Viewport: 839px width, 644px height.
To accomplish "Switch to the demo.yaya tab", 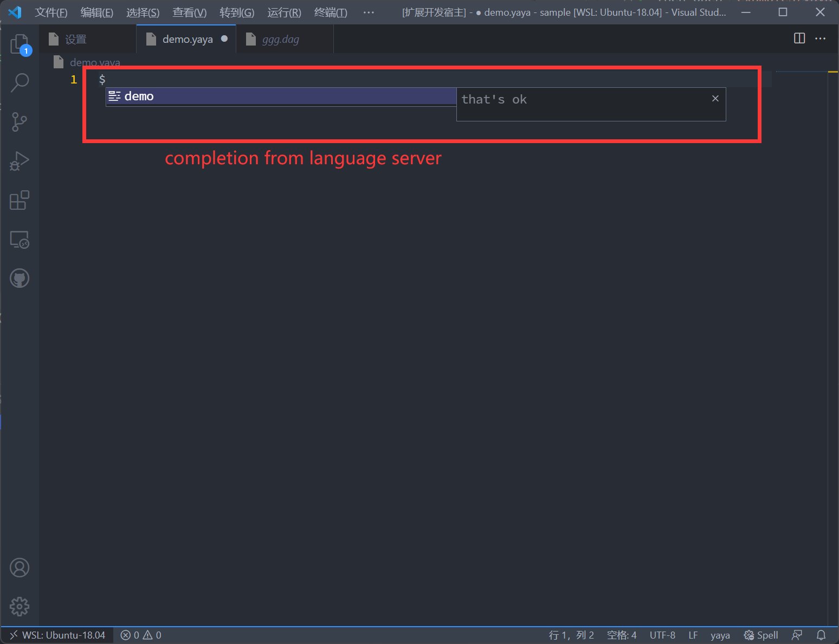I will pos(186,39).
